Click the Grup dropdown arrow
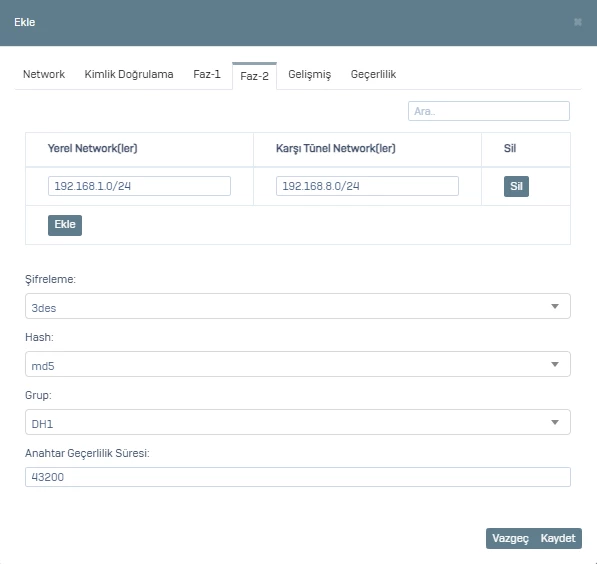 pos(555,422)
